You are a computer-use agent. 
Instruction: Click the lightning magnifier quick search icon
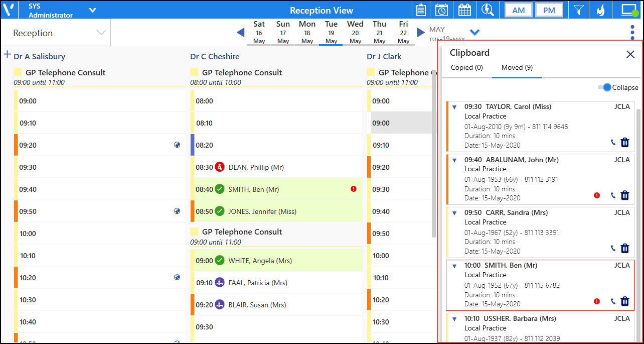pyautogui.click(x=487, y=10)
